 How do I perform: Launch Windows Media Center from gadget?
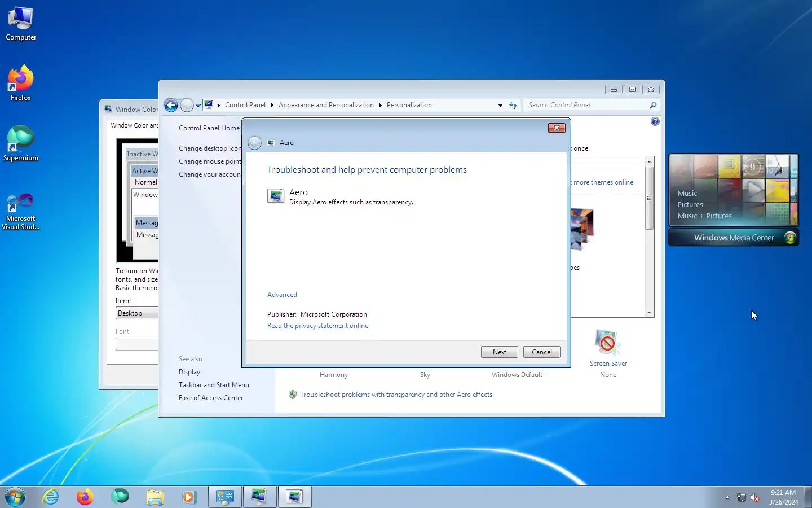tap(734, 238)
